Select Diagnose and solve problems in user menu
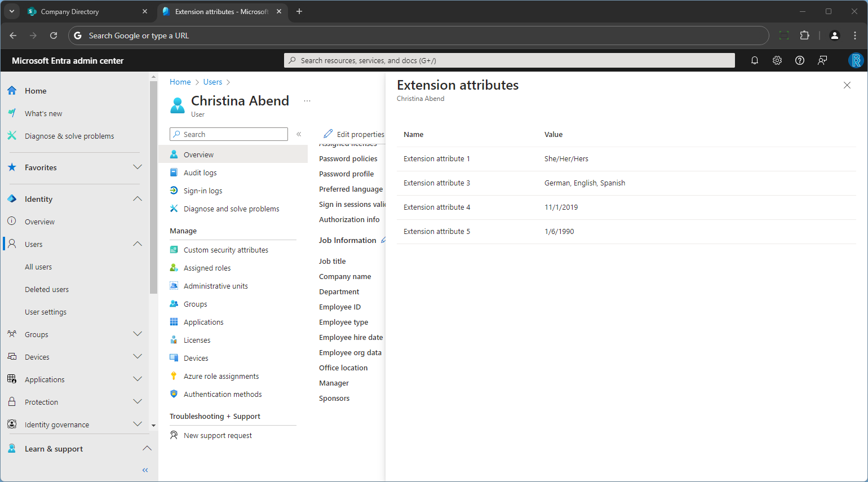 point(233,209)
